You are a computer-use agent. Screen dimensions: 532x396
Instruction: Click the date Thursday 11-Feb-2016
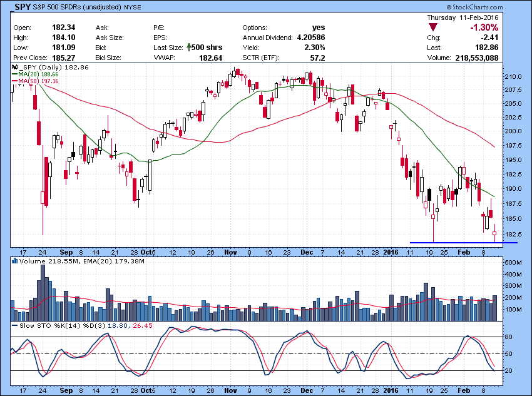(463, 18)
